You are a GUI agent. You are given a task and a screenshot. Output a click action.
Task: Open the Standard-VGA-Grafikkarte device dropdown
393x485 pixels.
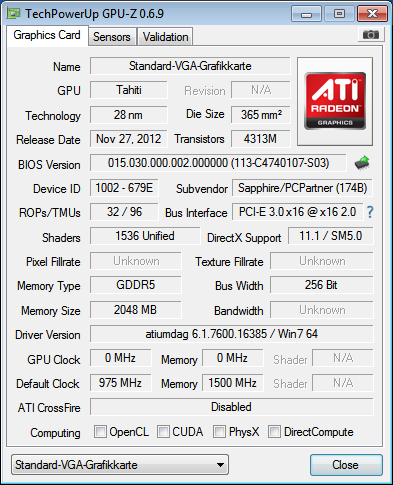point(120,464)
